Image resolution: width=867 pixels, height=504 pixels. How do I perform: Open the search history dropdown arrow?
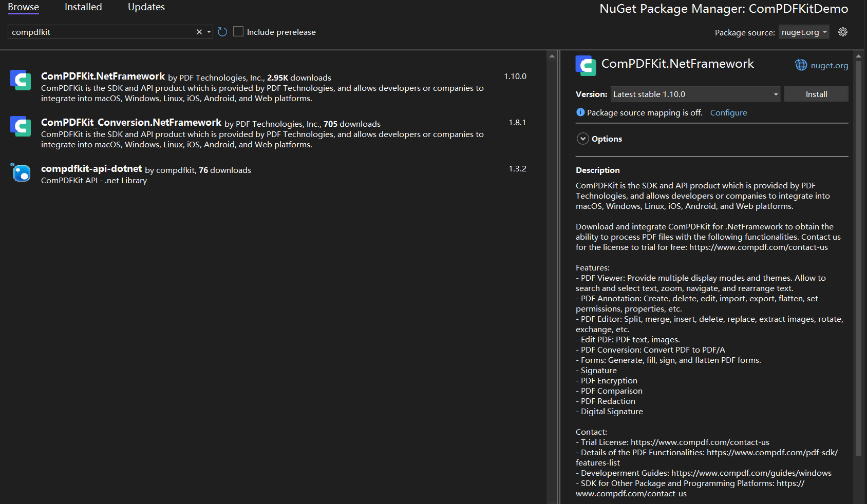(x=209, y=32)
